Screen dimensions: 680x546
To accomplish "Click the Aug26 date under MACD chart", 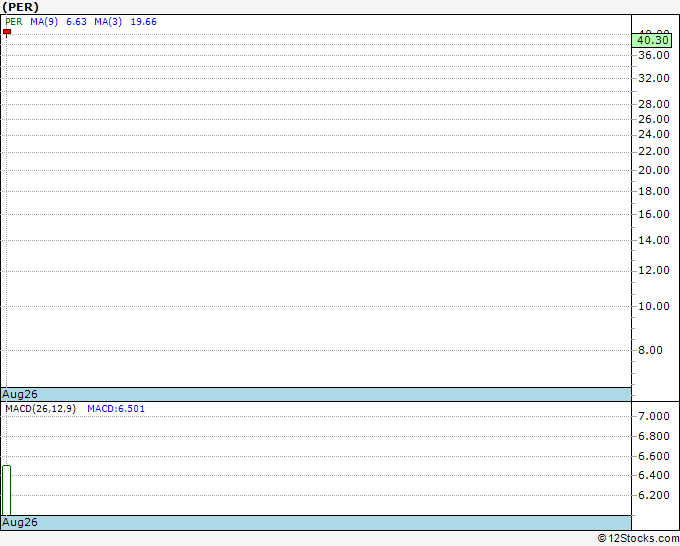I will (20, 522).
